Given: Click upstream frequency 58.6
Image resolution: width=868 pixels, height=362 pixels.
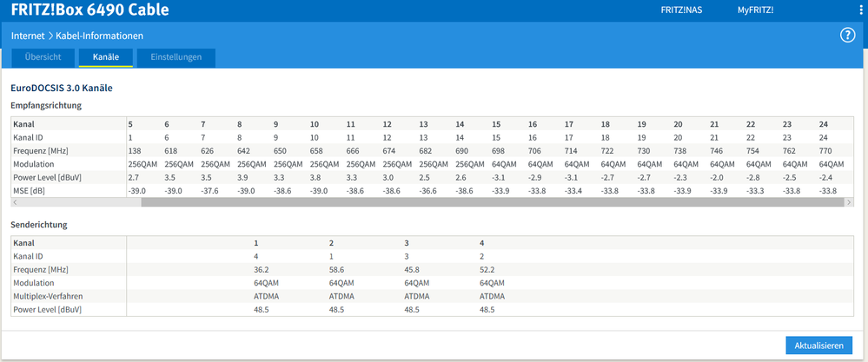Looking at the screenshot, I should [336, 270].
